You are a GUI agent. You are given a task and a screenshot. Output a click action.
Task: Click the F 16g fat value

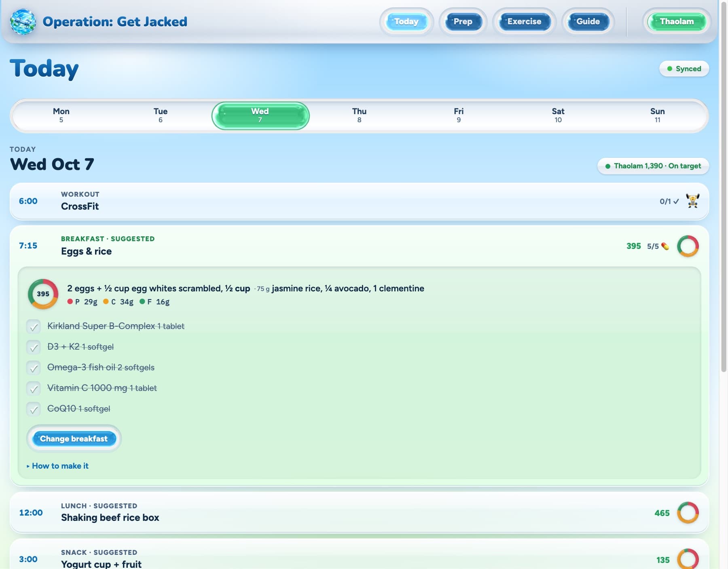point(154,301)
